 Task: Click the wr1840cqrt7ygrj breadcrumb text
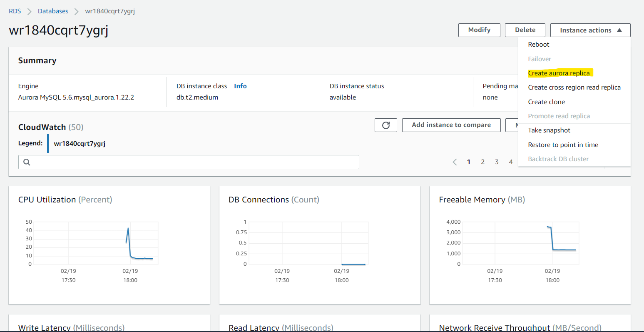pyautogui.click(x=110, y=11)
